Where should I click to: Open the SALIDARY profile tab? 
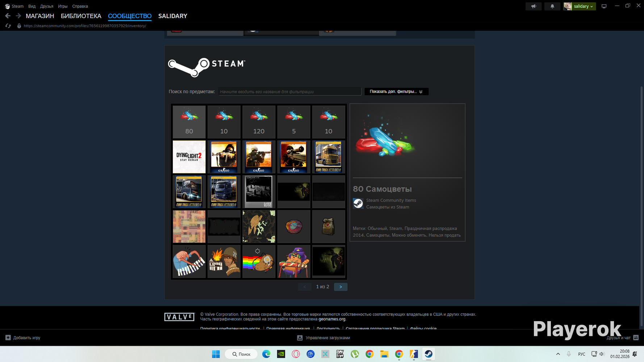(173, 16)
